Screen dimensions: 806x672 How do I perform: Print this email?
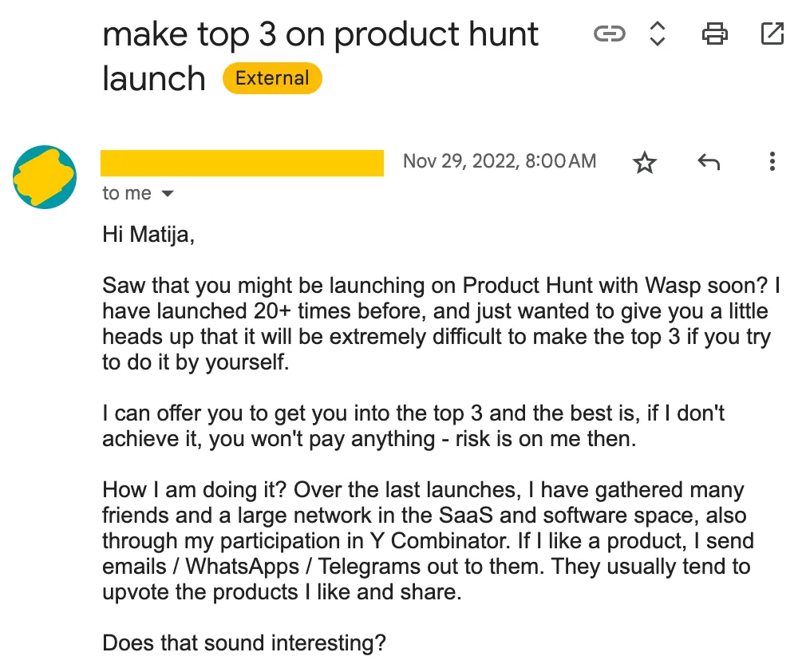coord(715,34)
